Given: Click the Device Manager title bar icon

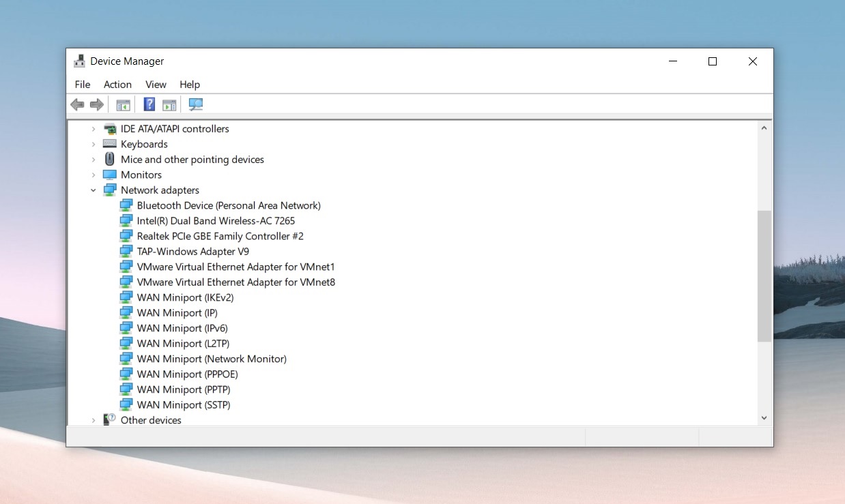Looking at the screenshot, I should (79, 61).
